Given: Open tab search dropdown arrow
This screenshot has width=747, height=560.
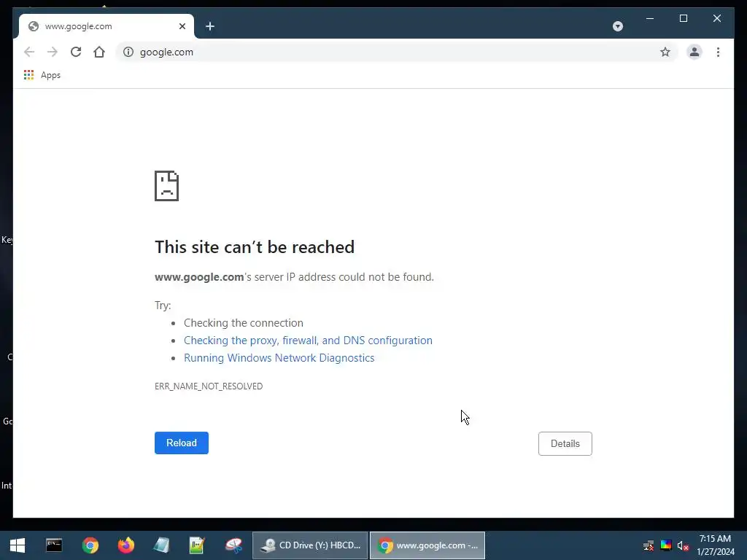Looking at the screenshot, I should (x=618, y=26).
